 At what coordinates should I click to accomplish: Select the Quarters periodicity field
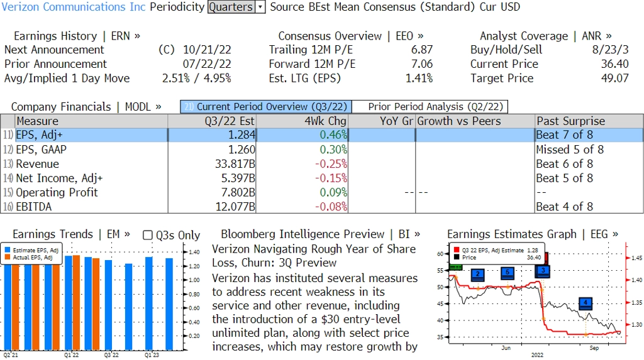[x=231, y=7]
